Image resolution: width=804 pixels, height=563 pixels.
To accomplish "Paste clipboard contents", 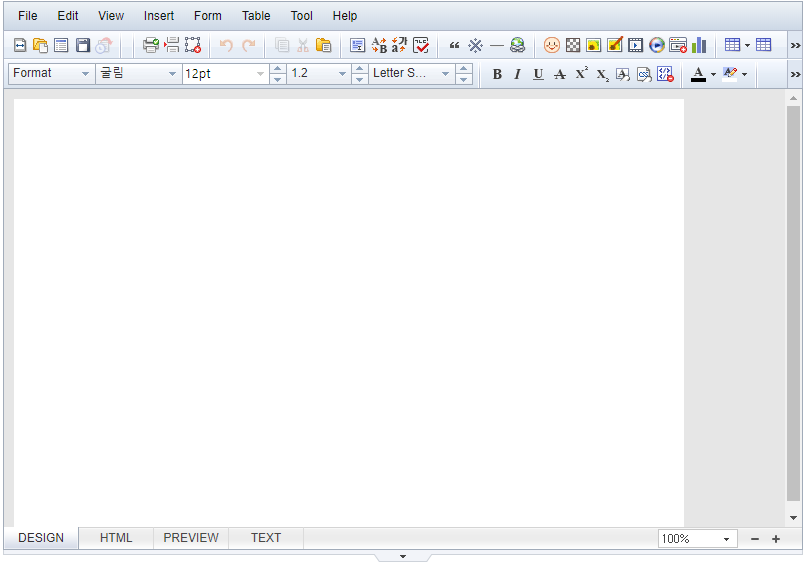I will pyautogui.click(x=324, y=46).
